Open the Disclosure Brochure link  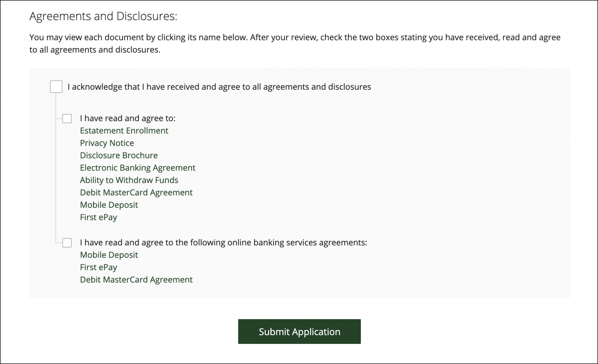[x=119, y=155]
